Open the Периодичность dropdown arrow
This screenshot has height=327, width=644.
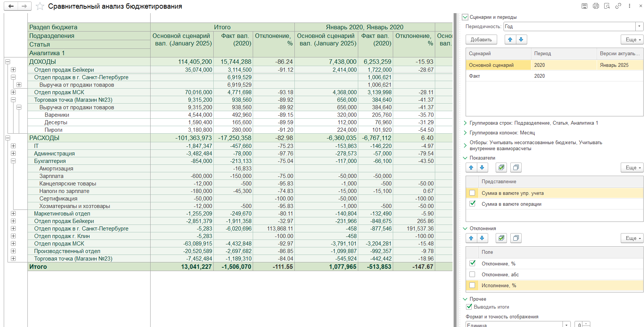point(639,26)
